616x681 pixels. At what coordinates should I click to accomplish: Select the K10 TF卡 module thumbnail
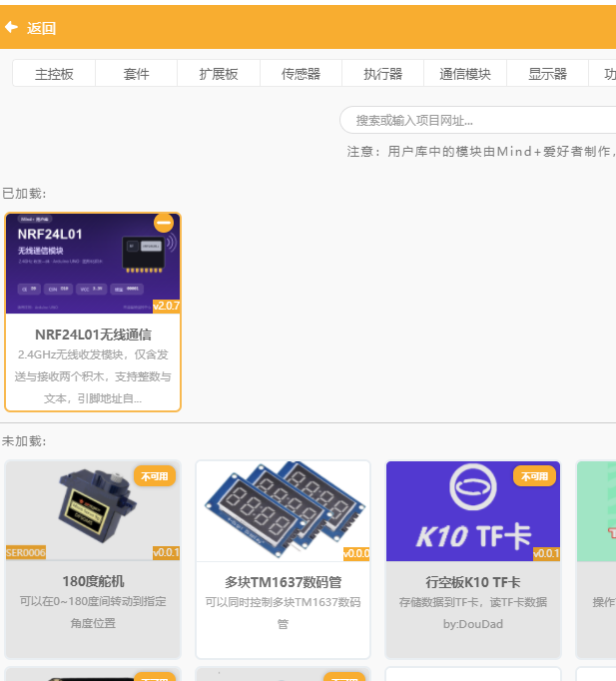[473, 511]
